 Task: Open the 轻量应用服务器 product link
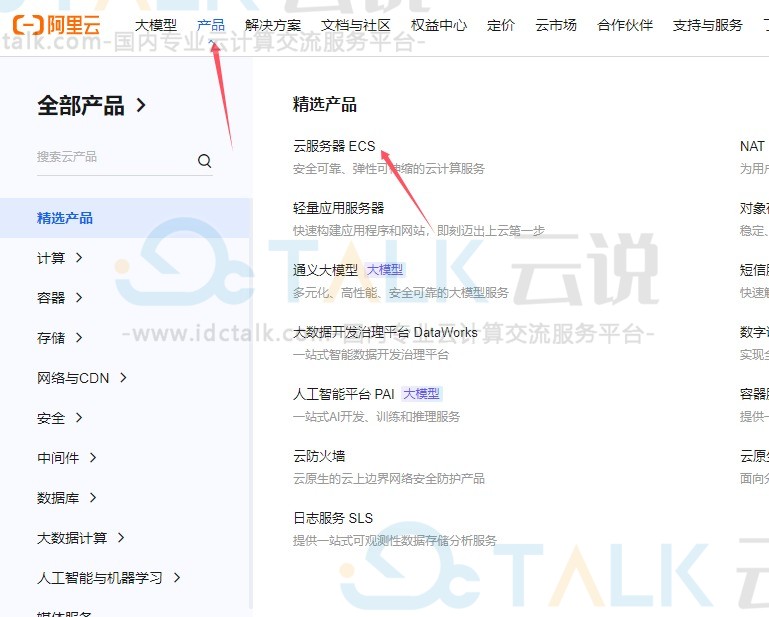338,208
